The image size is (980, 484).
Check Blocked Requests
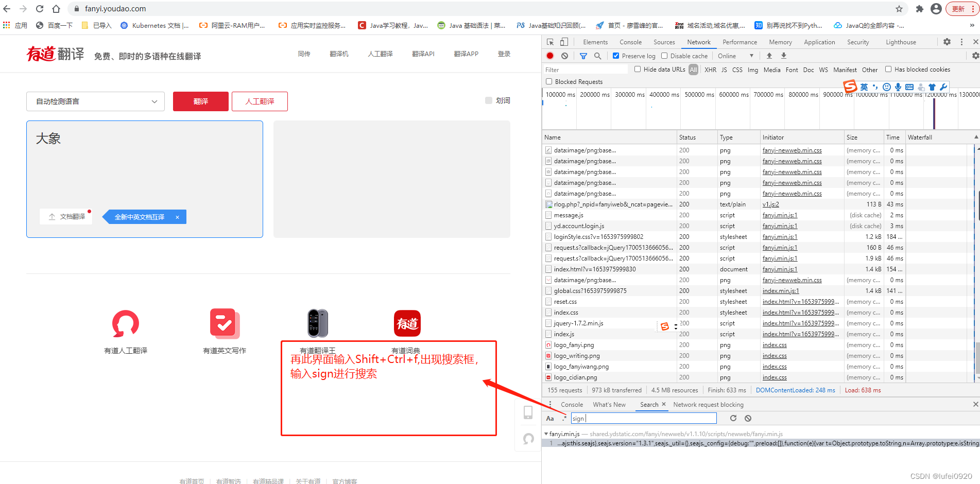[x=549, y=81]
